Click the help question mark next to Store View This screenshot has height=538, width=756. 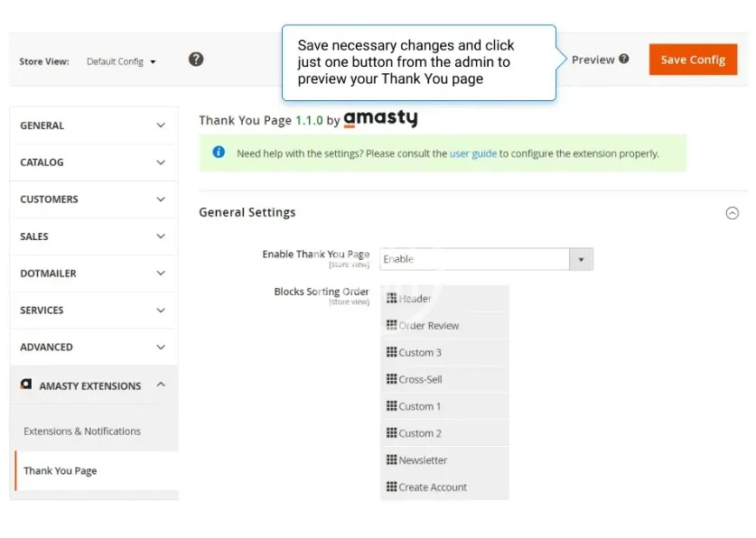click(196, 60)
